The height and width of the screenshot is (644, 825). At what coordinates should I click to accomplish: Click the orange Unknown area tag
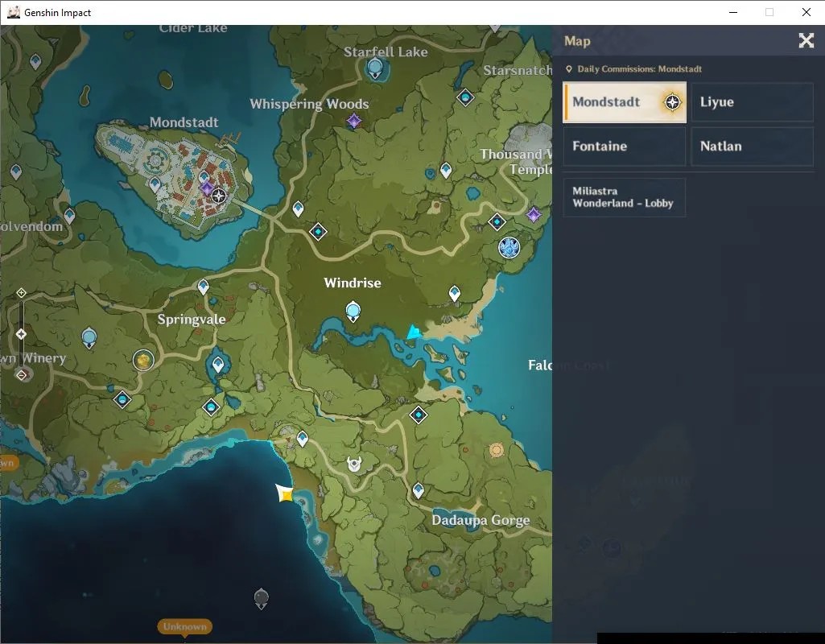[x=184, y=626]
